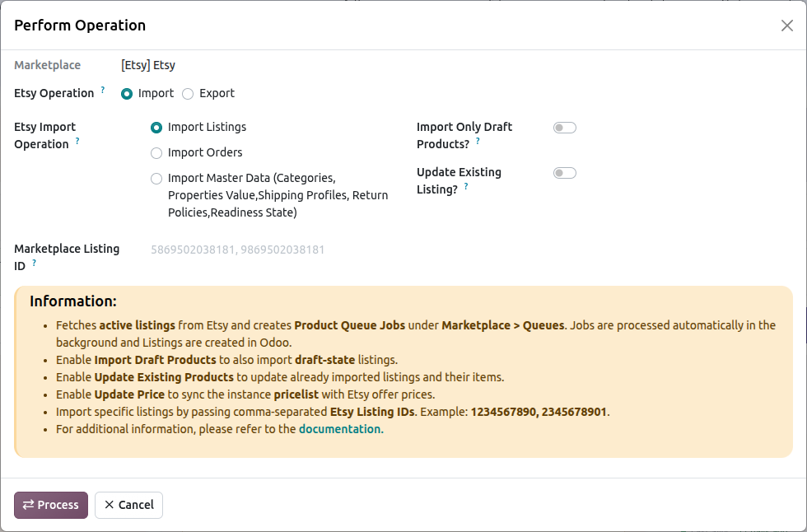
Task: Open help tooltip for Etsy Operation
Action: (x=103, y=90)
